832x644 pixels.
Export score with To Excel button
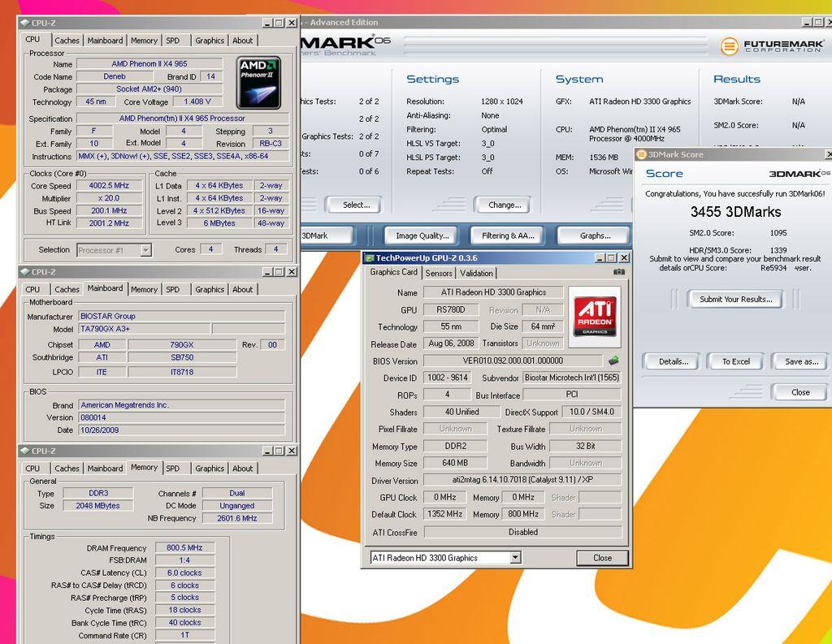(x=736, y=361)
